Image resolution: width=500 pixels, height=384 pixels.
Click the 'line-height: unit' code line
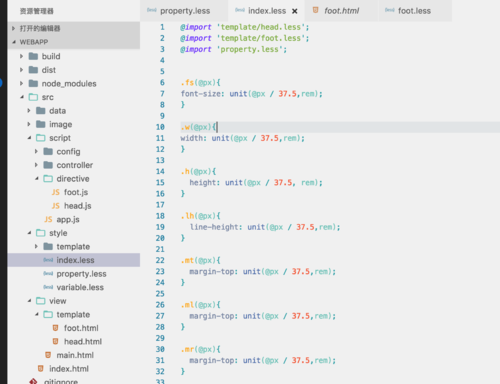click(x=265, y=227)
